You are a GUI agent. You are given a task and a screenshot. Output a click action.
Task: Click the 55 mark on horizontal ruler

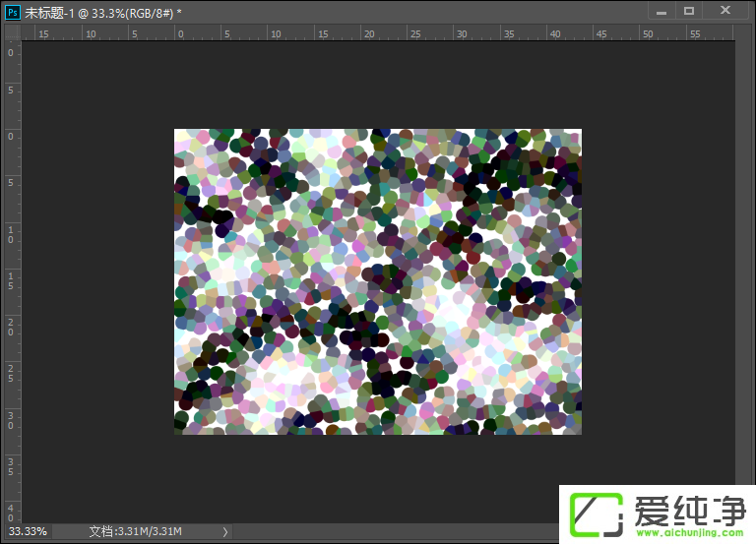pyautogui.click(x=694, y=33)
